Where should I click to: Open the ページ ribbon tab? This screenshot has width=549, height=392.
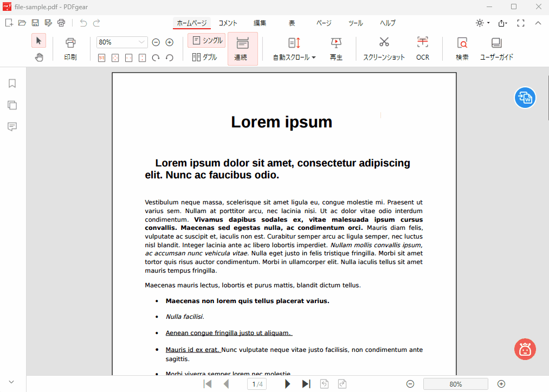tap(323, 23)
